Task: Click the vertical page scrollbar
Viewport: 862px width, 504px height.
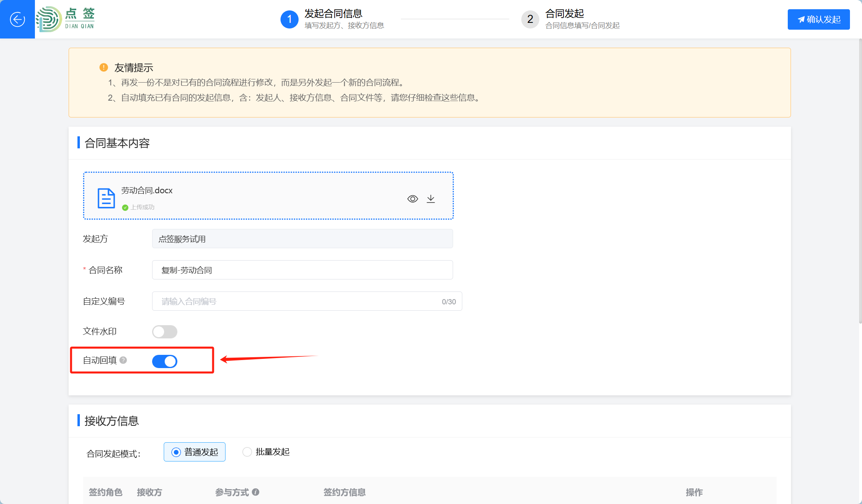Action: tap(860, 180)
